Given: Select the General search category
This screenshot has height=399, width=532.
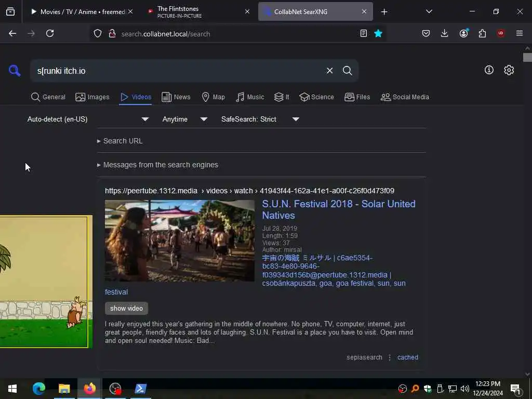Looking at the screenshot, I should 48,97.
